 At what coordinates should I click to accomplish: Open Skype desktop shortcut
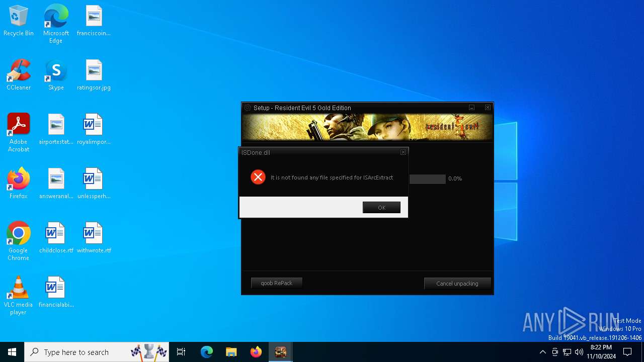pyautogui.click(x=56, y=75)
